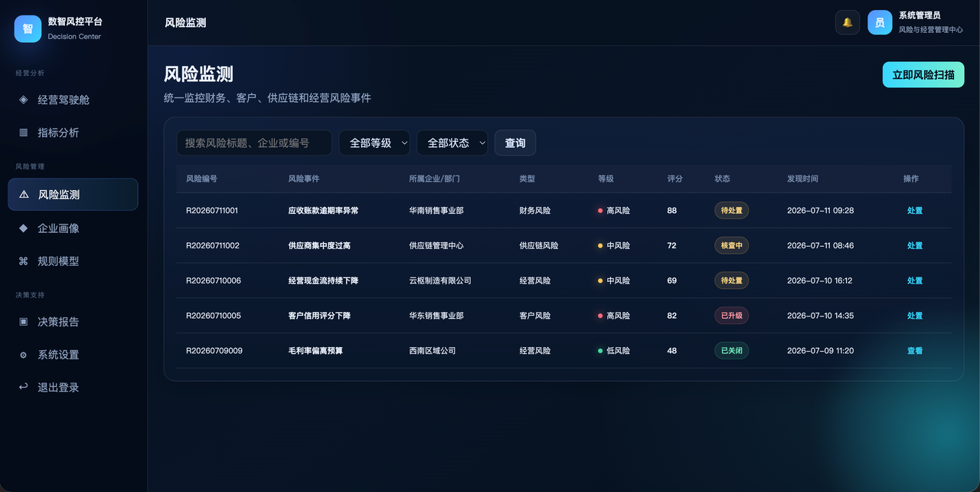Click risk number R20260710006
The width and height of the screenshot is (980, 492).
point(214,280)
